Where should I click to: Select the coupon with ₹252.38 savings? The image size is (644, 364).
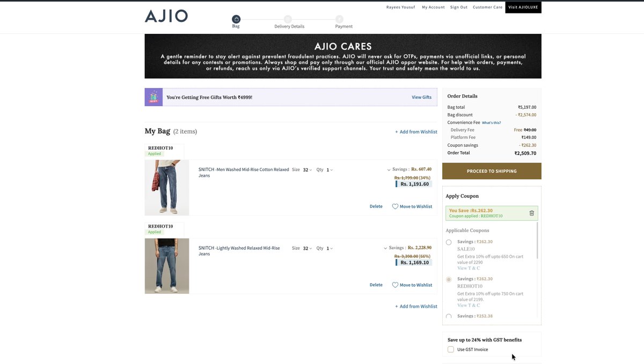pyautogui.click(x=449, y=316)
